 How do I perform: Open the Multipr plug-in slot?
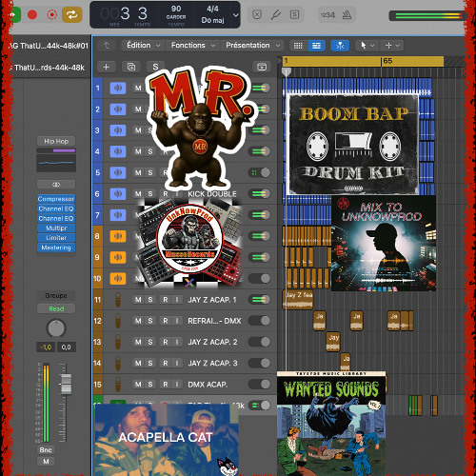tap(56, 228)
